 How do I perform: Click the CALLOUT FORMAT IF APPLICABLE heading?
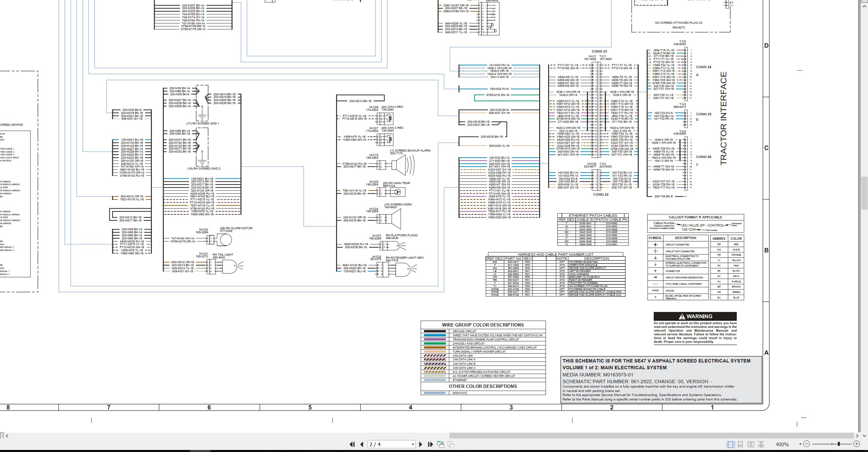pos(695,217)
